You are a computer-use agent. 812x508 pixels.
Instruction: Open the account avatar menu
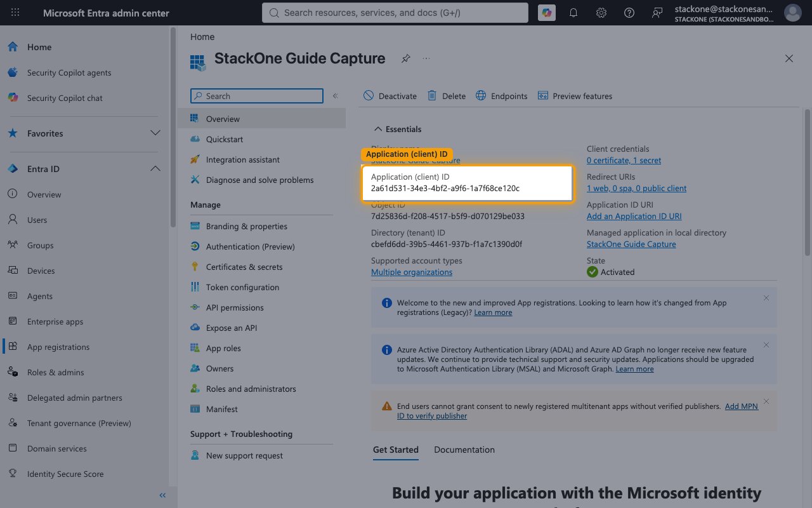pyautogui.click(x=792, y=13)
